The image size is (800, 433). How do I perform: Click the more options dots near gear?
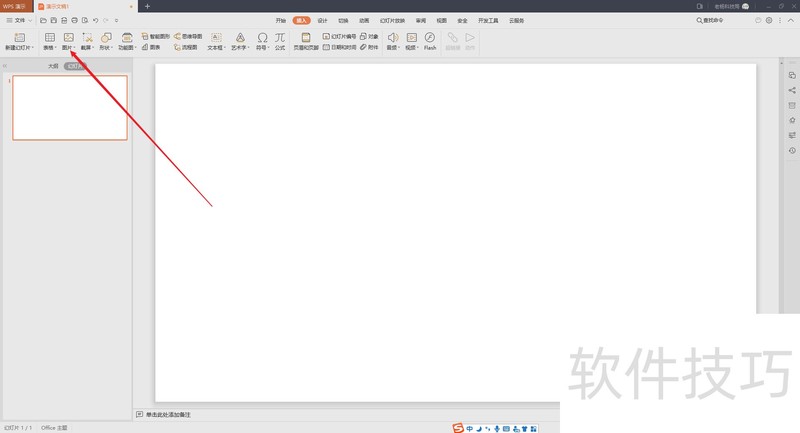click(x=780, y=20)
